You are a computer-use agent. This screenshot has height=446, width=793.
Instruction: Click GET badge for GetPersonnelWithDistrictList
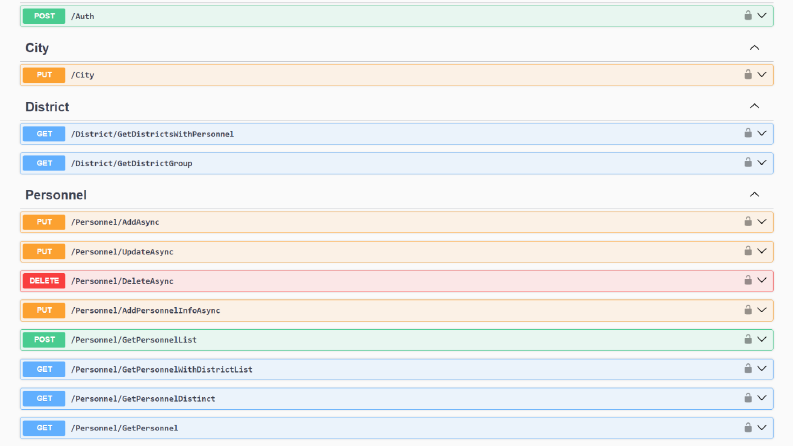coord(44,369)
